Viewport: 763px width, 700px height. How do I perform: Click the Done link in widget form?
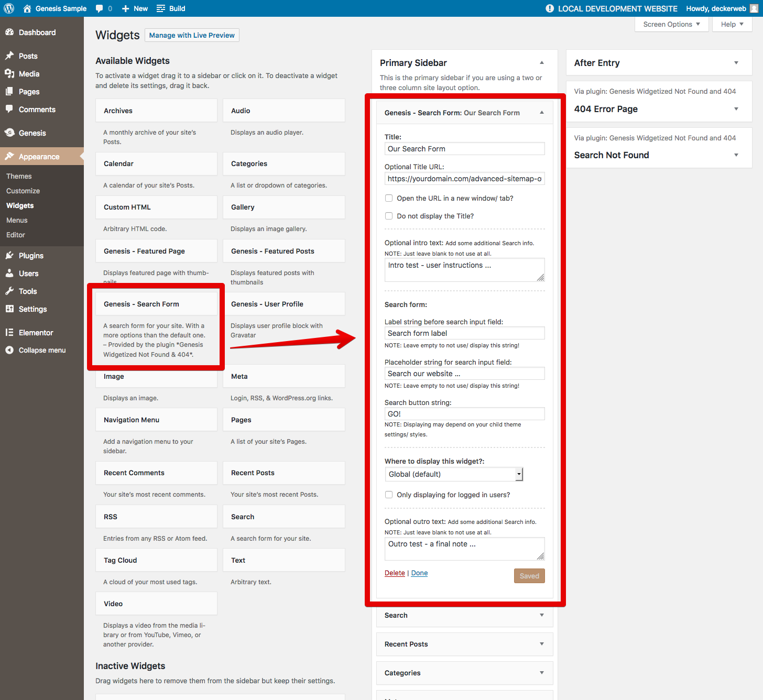[x=419, y=573]
